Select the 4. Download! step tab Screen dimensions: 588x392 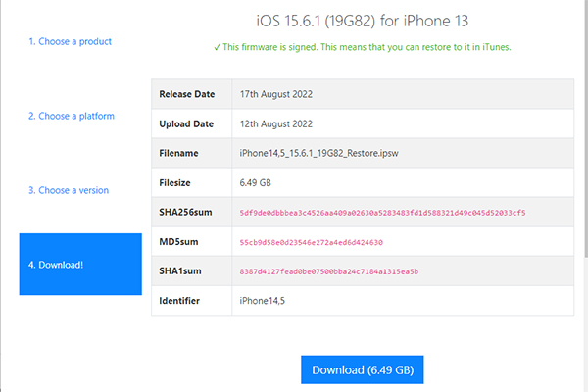click(80, 264)
